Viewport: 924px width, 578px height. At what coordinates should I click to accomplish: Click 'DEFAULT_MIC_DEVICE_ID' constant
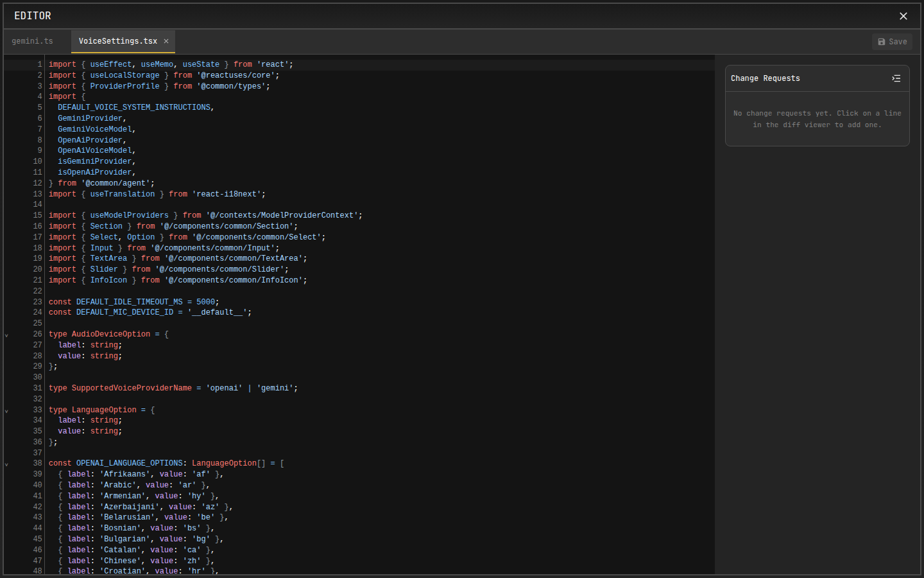click(x=125, y=313)
